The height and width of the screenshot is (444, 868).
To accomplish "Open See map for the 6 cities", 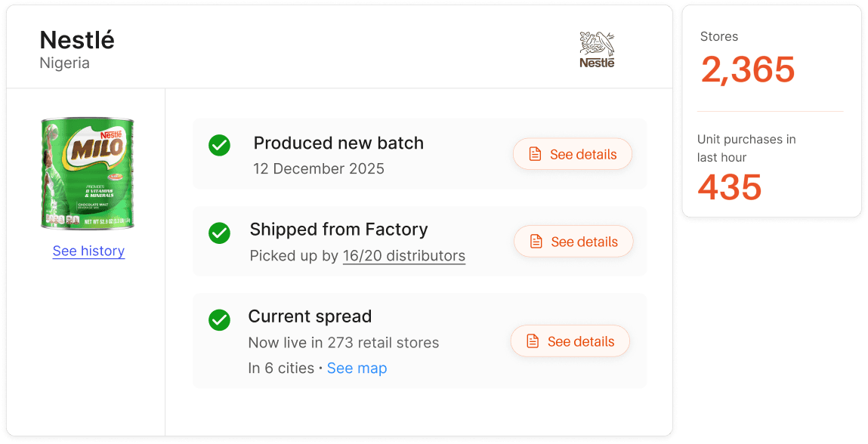I will pos(357,368).
